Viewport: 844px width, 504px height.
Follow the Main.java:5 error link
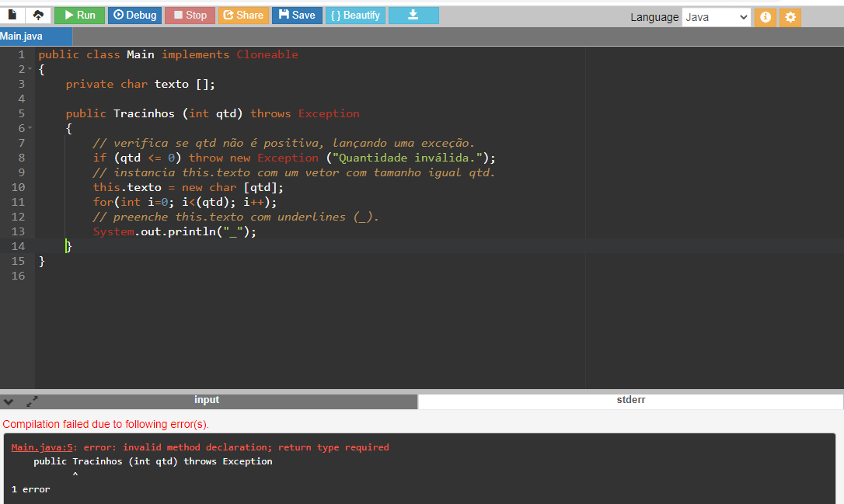(x=42, y=447)
